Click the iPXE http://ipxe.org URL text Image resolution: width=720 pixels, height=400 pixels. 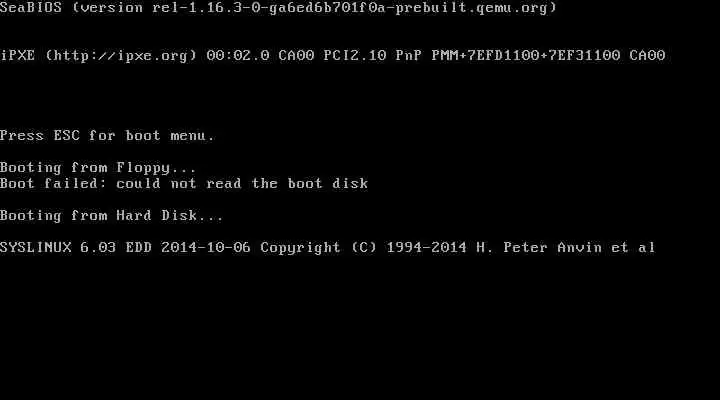click(121, 56)
